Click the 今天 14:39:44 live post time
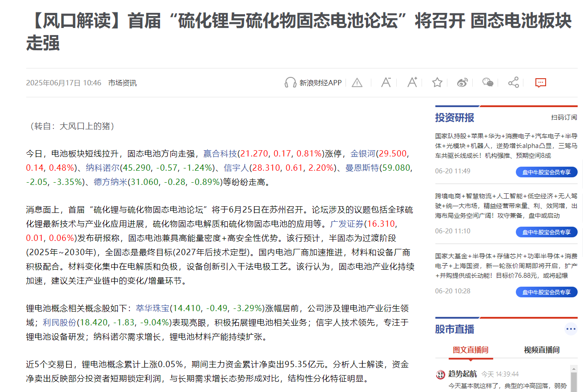583x392 pixels. point(500,374)
